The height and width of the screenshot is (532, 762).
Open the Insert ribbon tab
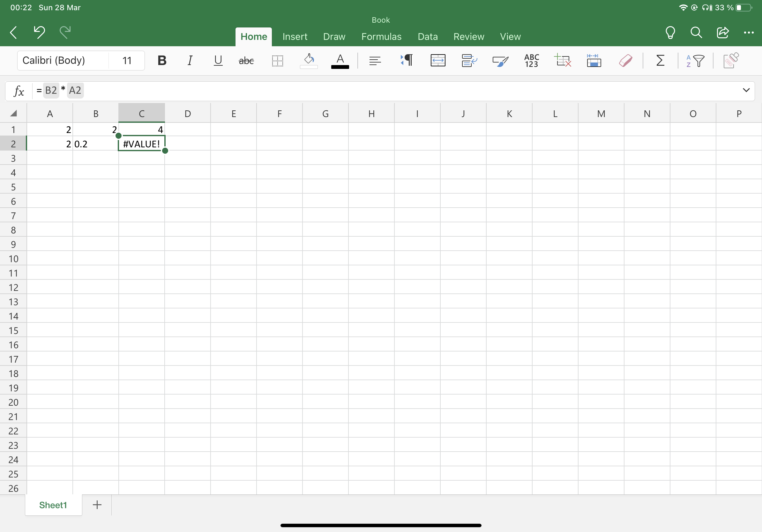pos(295,36)
